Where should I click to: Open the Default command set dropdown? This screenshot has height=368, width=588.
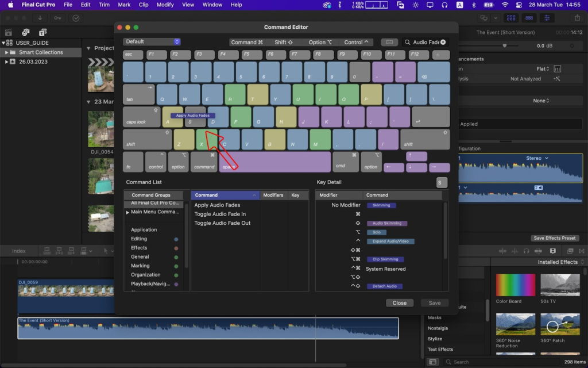[152, 41]
